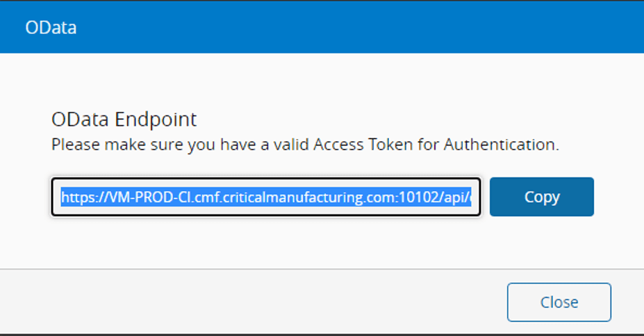Click the word 'Endpoint' in the heading
The image size is (644, 336).
pyautogui.click(x=156, y=119)
